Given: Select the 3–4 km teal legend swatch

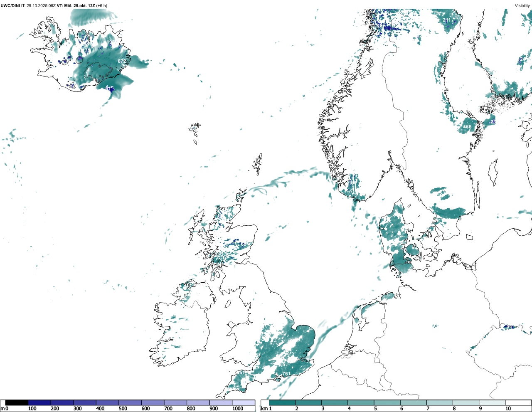Looking at the screenshot, I should (335, 402).
